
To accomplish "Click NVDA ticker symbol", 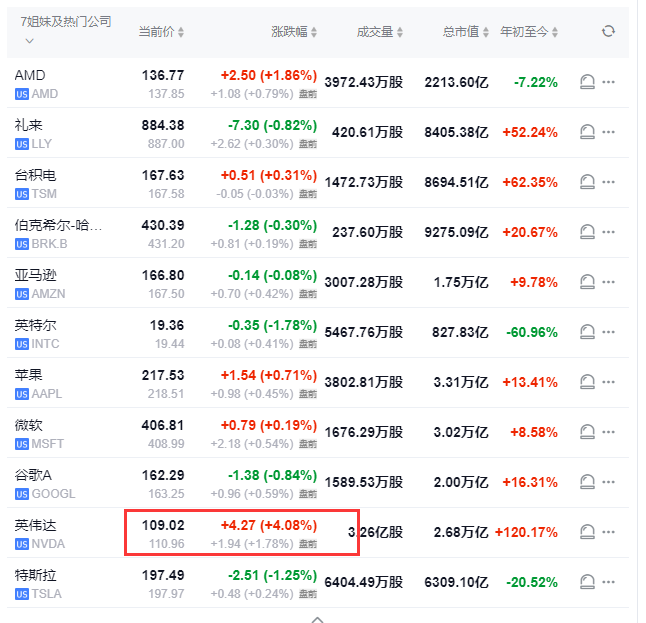I will [x=48, y=544].
